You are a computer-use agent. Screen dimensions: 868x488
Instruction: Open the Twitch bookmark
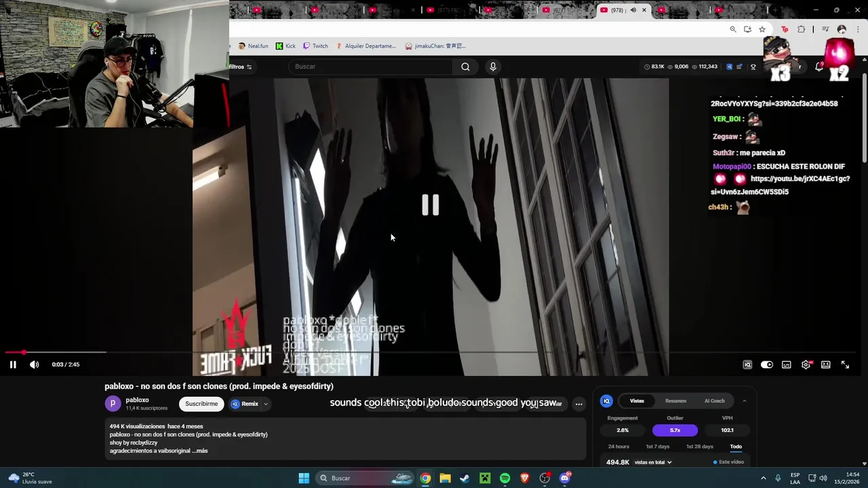[x=315, y=46]
